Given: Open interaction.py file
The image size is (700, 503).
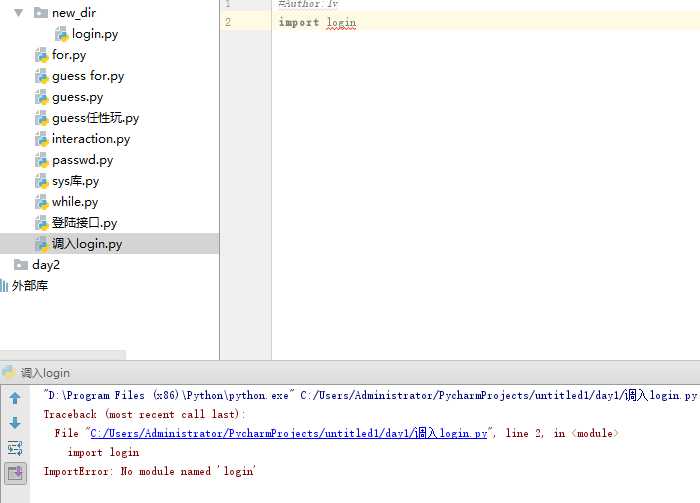Looking at the screenshot, I should click(x=91, y=139).
